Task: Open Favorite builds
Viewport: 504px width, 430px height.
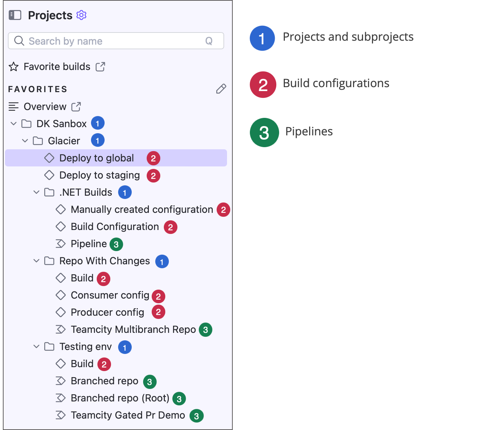Action: click(57, 66)
